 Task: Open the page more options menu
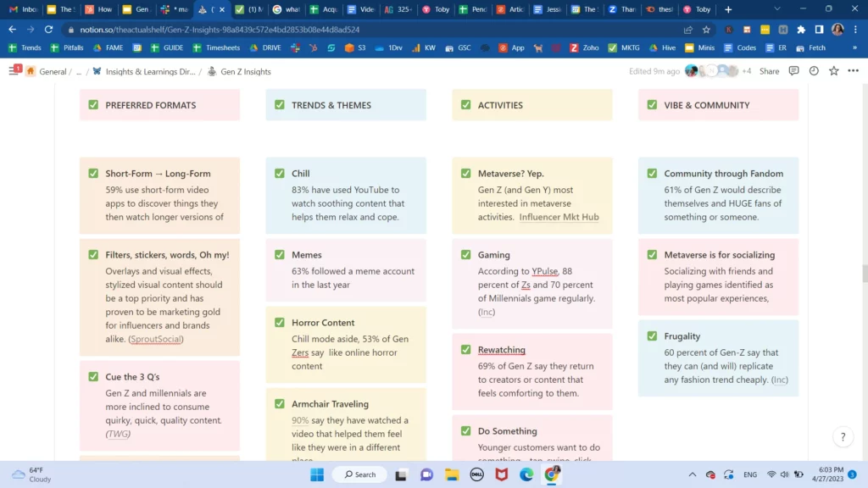(x=854, y=71)
